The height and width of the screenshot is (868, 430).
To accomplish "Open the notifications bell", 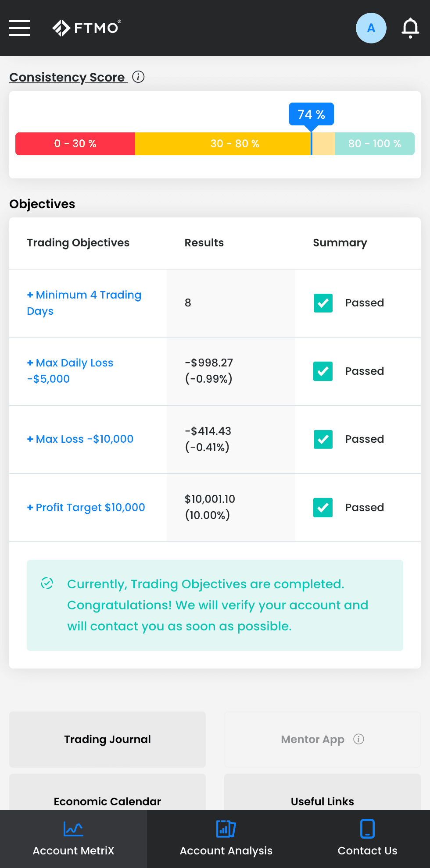I will click(410, 28).
